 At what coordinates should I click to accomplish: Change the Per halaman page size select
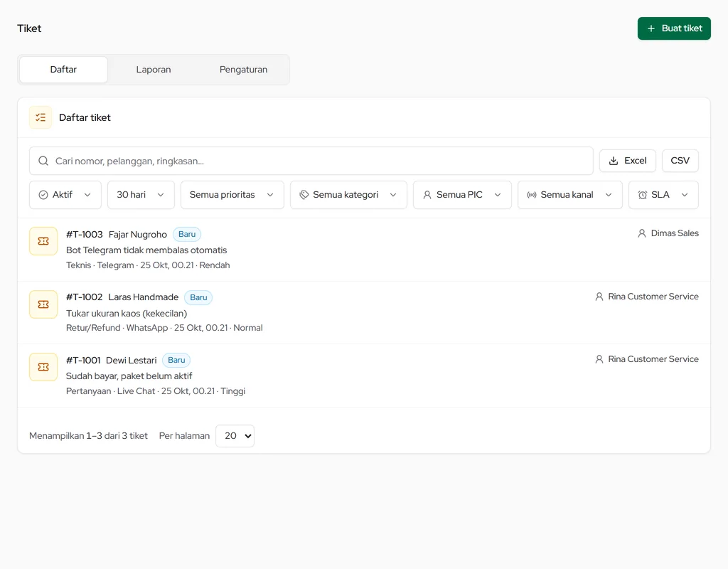(235, 436)
